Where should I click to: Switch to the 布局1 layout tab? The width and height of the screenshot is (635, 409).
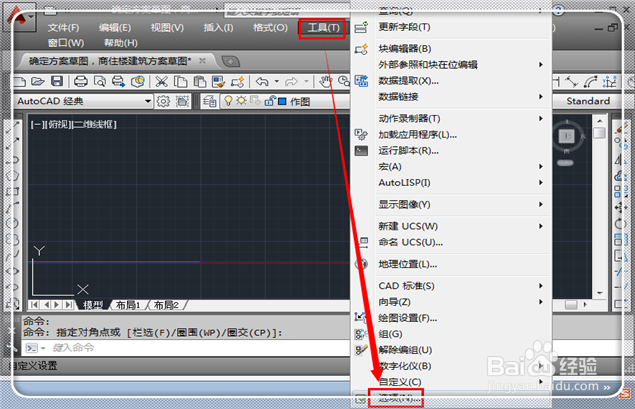[x=128, y=305]
